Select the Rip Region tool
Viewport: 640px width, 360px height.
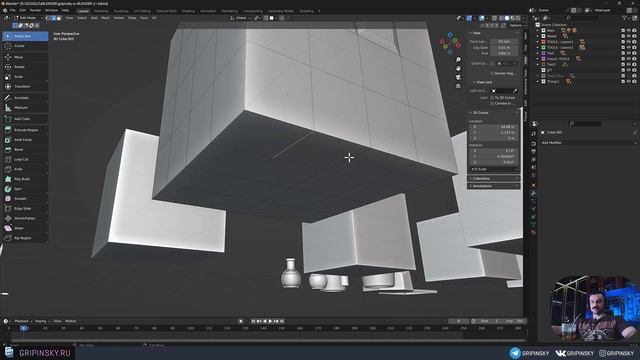[25, 238]
